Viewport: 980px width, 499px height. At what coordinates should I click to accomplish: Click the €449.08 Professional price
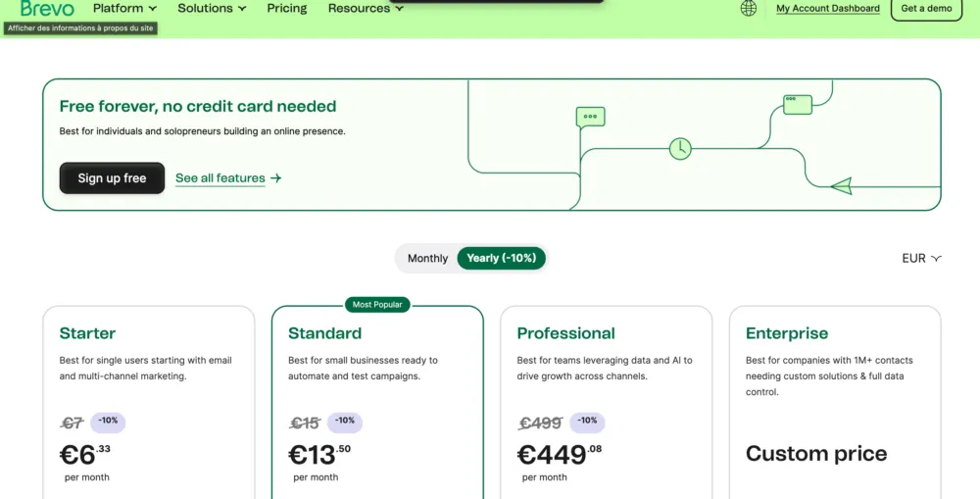[560, 455]
